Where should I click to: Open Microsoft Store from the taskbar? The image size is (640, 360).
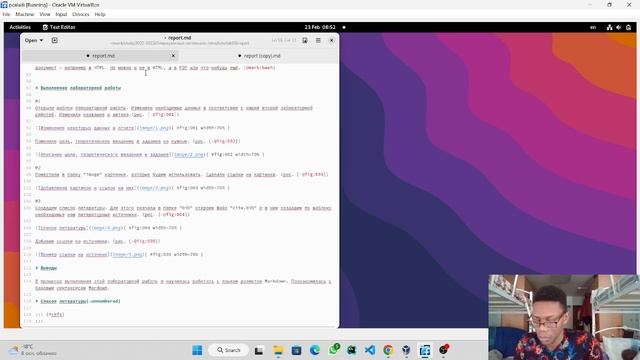coord(296,350)
